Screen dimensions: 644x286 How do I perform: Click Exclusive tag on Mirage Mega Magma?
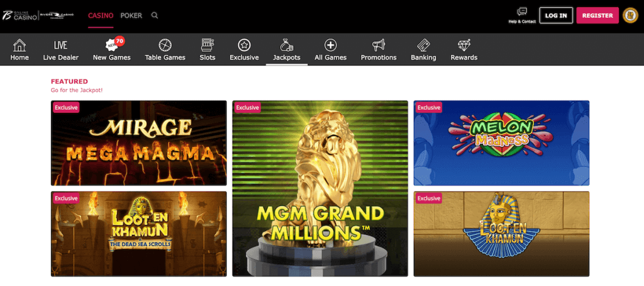[x=66, y=108]
